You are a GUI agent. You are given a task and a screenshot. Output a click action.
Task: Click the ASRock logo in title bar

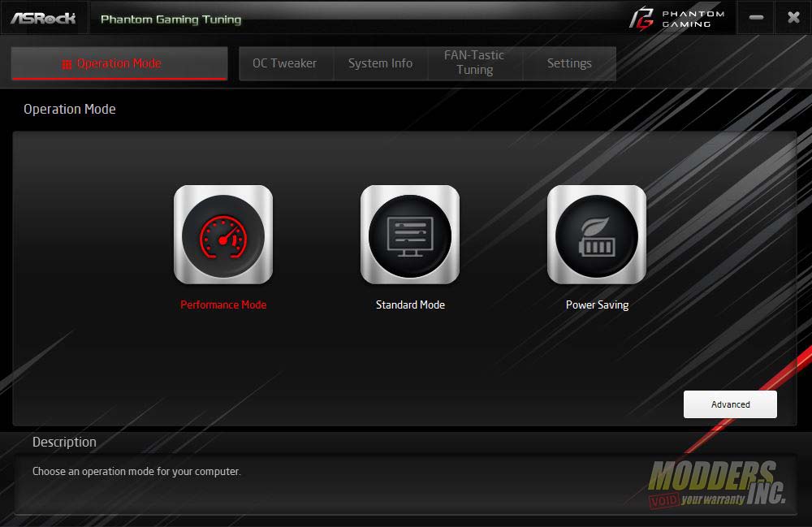[44, 18]
